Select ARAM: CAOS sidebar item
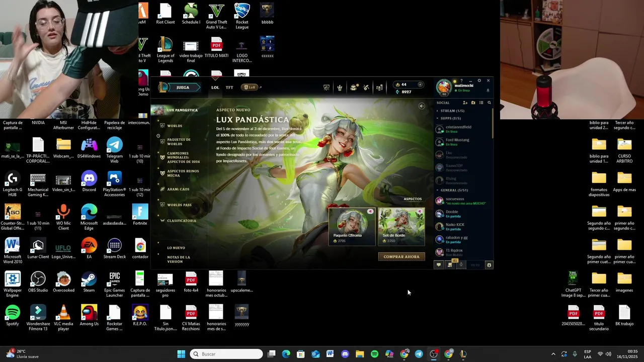Image resolution: width=644 pixels, height=362 pixels. coord(178,189)
